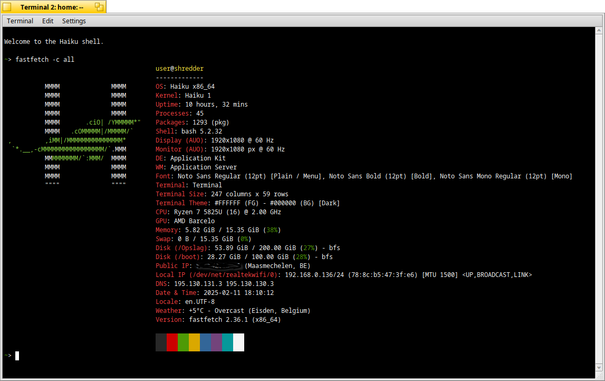Click the 'Processes: 45' line
The height and width of the screenshot is (381, 605).
[179, 113]
